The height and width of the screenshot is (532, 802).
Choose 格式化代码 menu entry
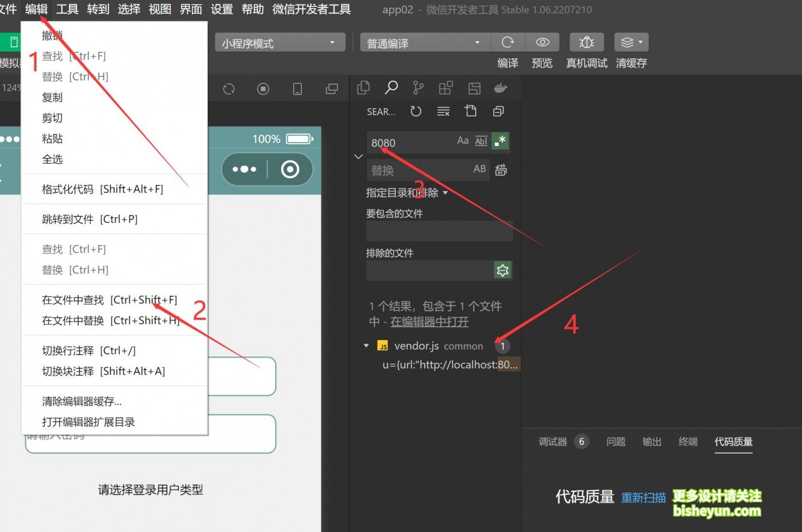[x=114, y=189]
